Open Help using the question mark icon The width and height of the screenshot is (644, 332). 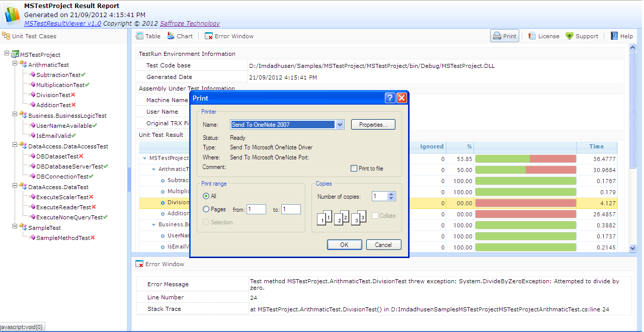point(613,35)
